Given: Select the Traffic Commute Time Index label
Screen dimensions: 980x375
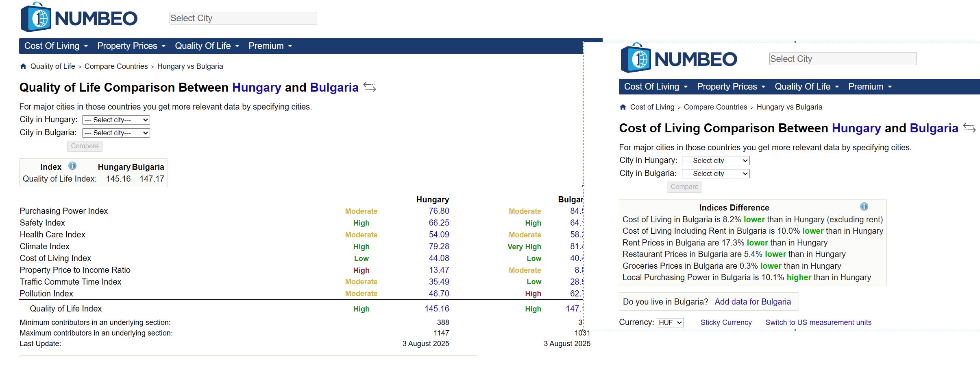Looking at the screenshot, I should click(70, 282).
